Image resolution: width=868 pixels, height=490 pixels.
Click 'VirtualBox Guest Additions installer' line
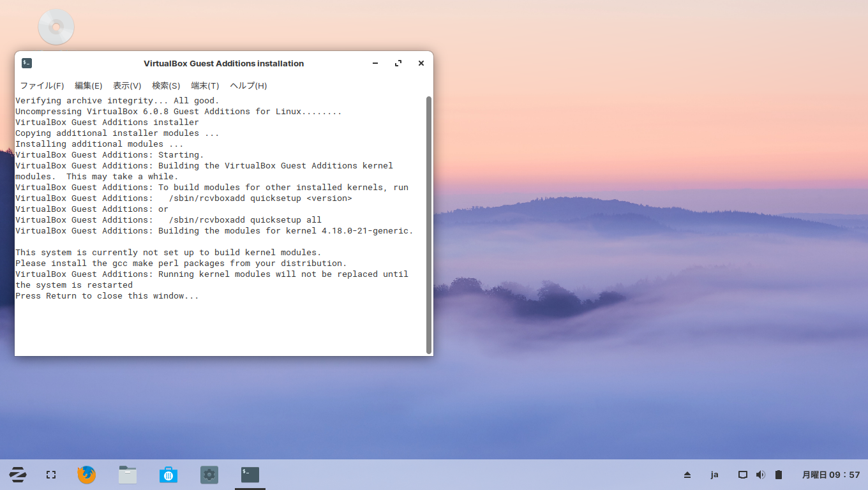coord(107,122)
